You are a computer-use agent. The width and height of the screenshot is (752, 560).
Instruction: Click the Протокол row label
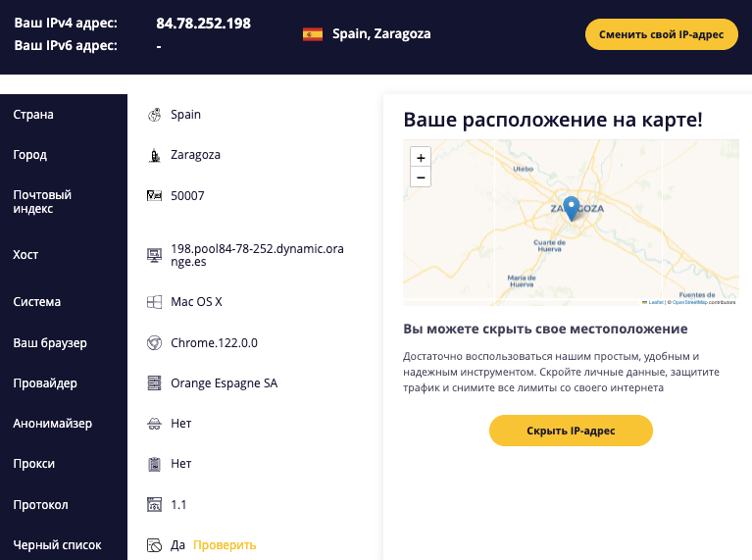40,505
